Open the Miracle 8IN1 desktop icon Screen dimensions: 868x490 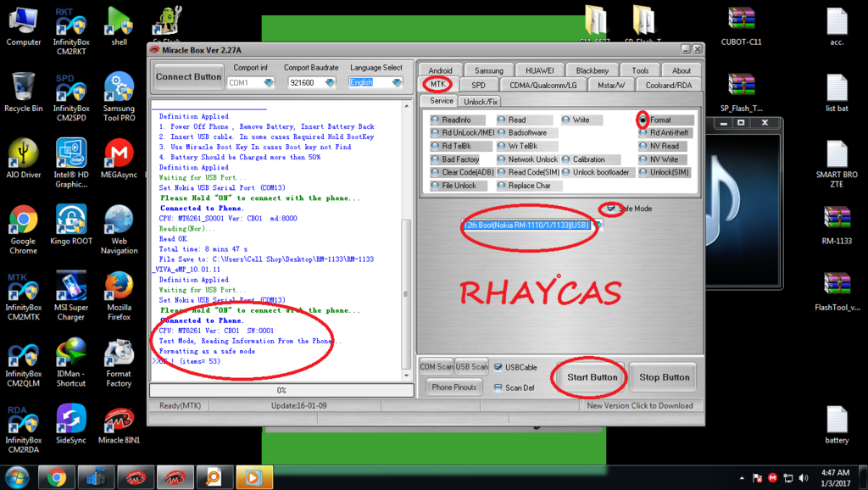[119, 421]
